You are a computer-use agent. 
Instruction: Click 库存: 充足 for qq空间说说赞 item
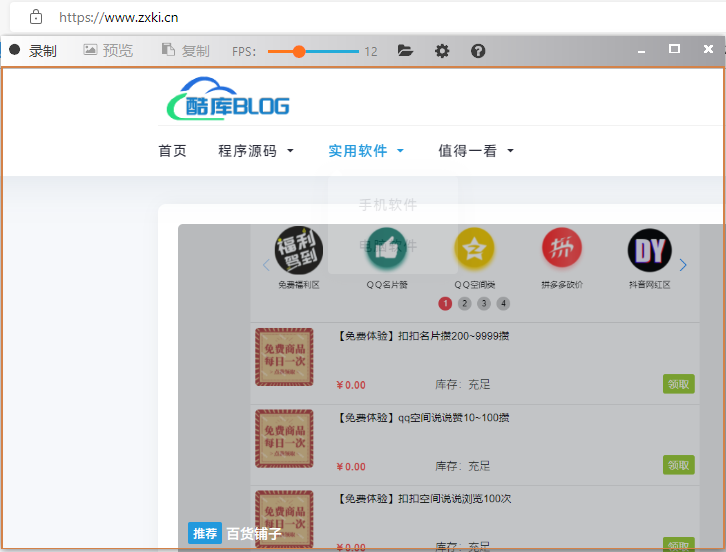pos(463,466)
